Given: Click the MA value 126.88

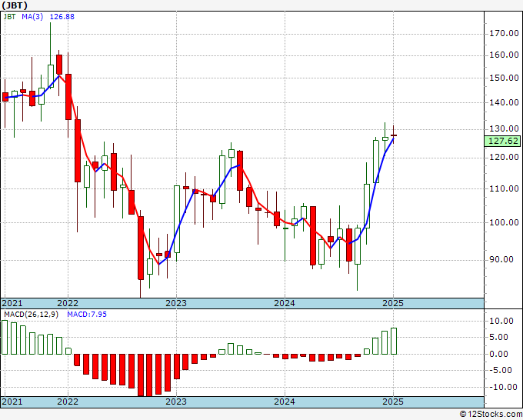Looking at the screenshot, I should [x=62, y=17].
